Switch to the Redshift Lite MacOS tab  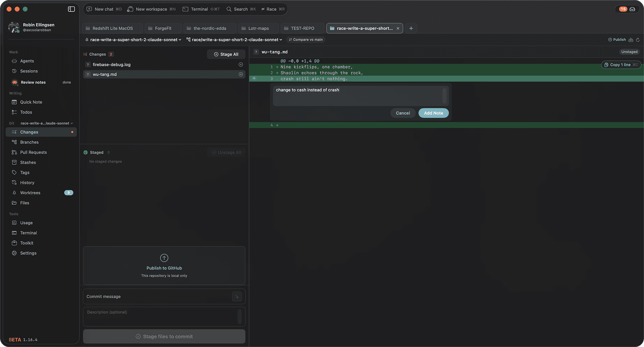[112, 28]
